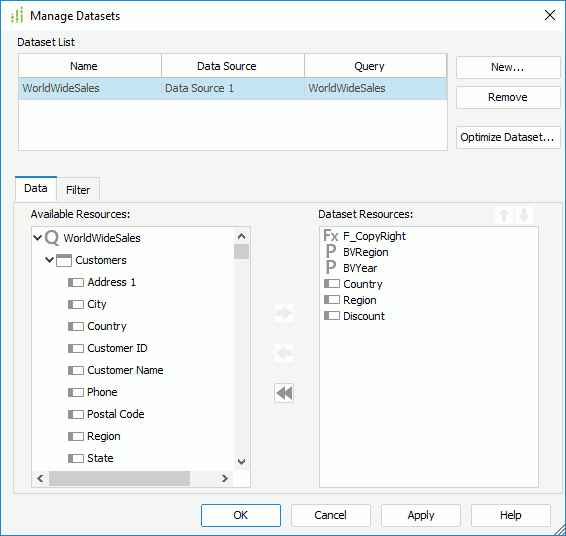Select Discount in Dataset Resources
Viewport: 566px width, 536px height.
[364, 316]
